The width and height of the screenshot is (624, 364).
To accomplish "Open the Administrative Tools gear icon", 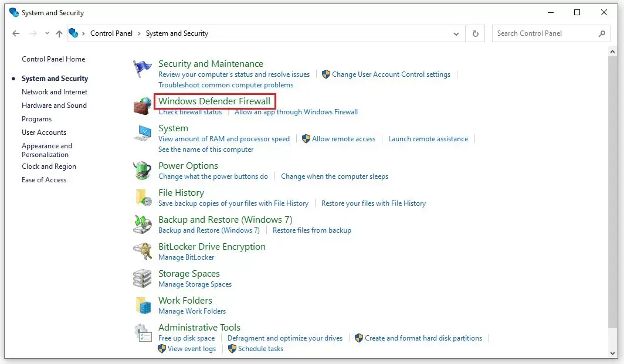I will tap(143, 333).
